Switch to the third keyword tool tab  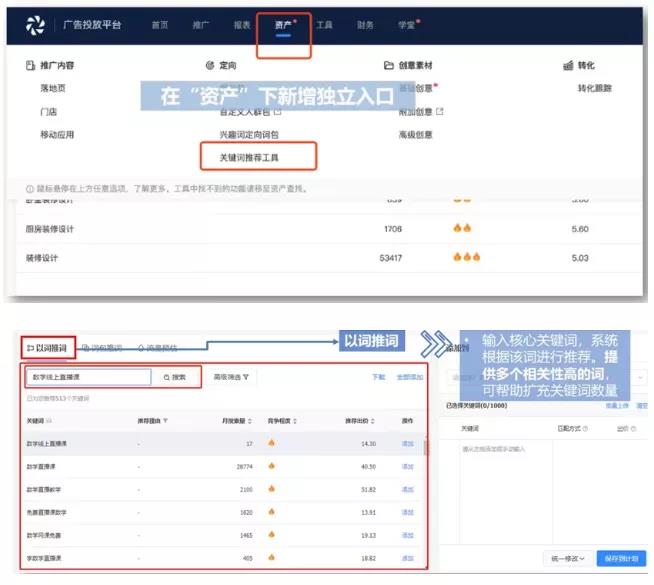pos(158,347)
